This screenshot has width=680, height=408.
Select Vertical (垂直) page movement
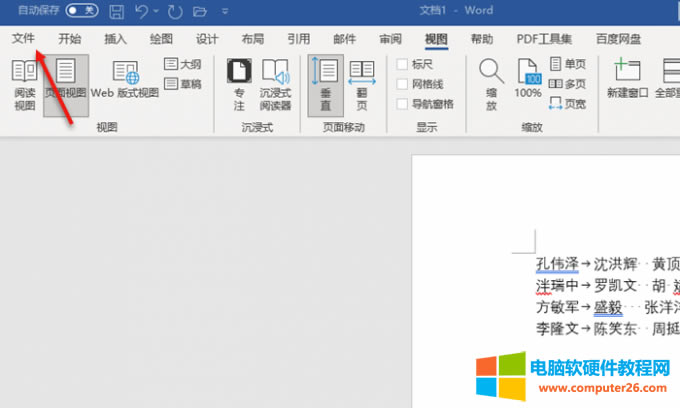pyautogui.click(x=326, y=83)
